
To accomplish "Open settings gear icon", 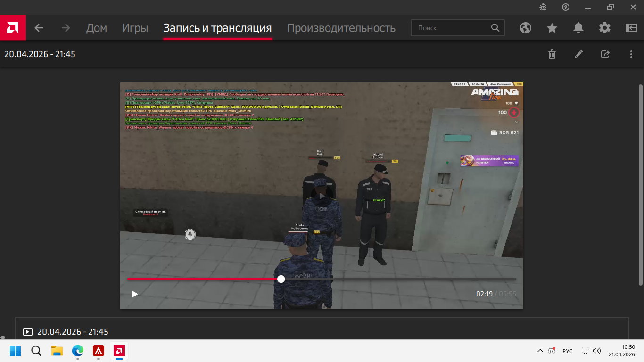I will point(605,28).
